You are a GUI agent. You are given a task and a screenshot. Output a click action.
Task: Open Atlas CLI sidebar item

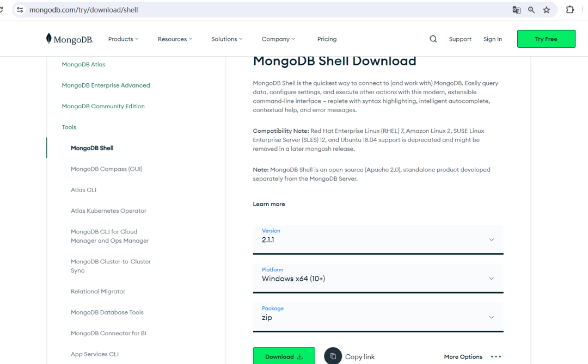(84, 190)
